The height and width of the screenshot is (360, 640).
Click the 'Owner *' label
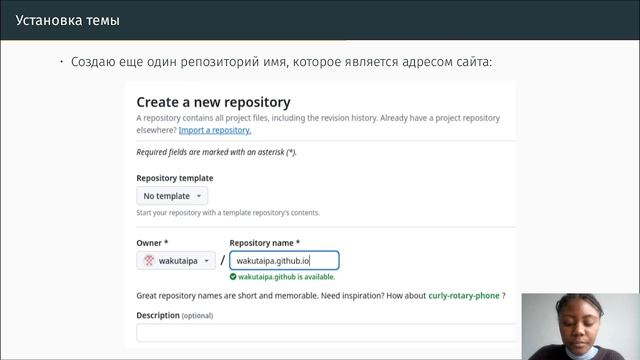click(152, 243)
